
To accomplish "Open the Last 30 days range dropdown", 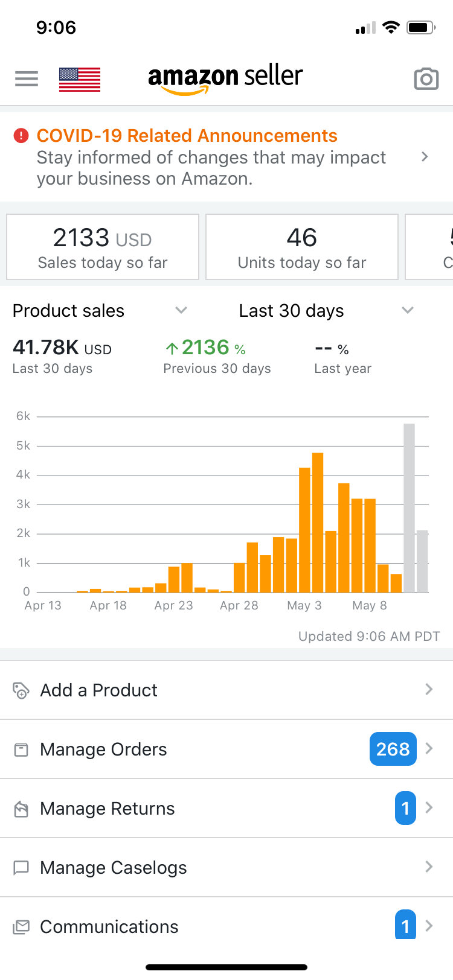I will 407,310.
